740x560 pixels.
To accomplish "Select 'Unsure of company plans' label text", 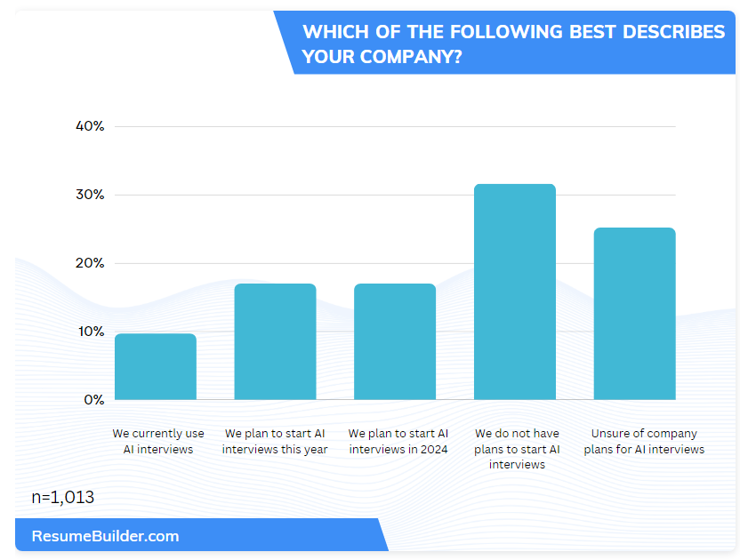I will (x=644, y=442).
